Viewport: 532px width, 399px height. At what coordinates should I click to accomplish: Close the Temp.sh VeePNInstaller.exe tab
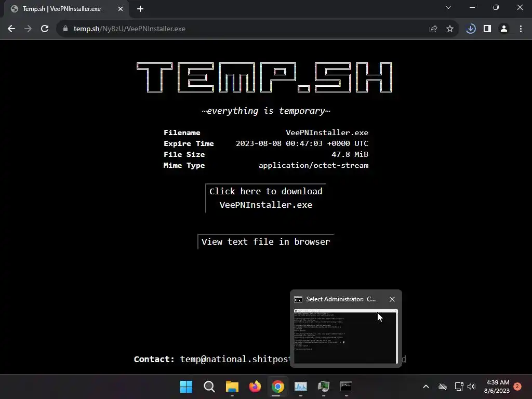pos(121,9)
